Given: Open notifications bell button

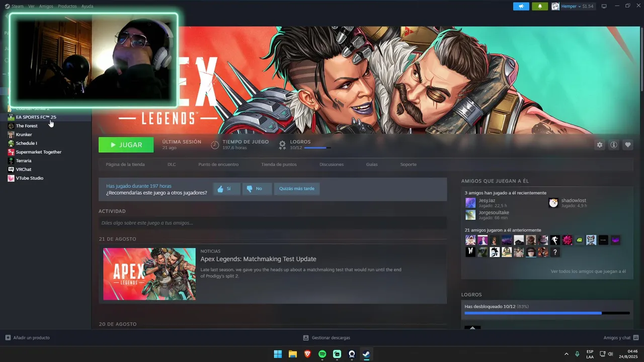Looking at the screenshot, I should point(540,6).
